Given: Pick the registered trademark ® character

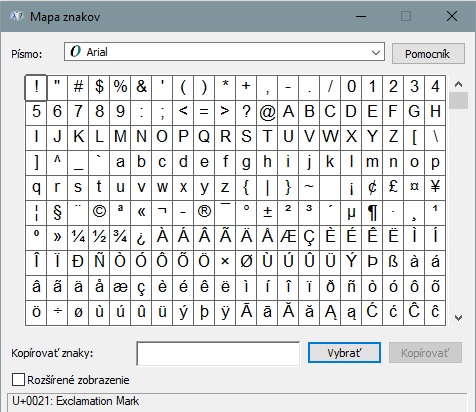Looking at the screenshot, I should 204,212.
